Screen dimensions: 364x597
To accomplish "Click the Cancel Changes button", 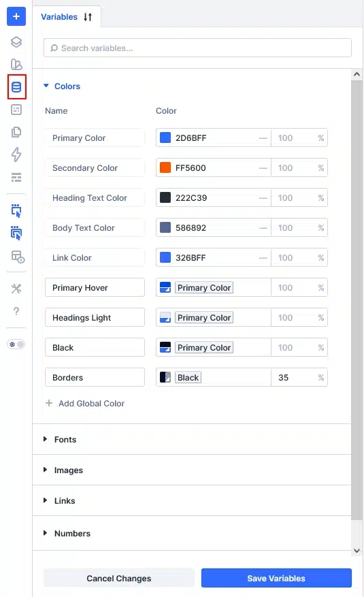I will 119,578.
